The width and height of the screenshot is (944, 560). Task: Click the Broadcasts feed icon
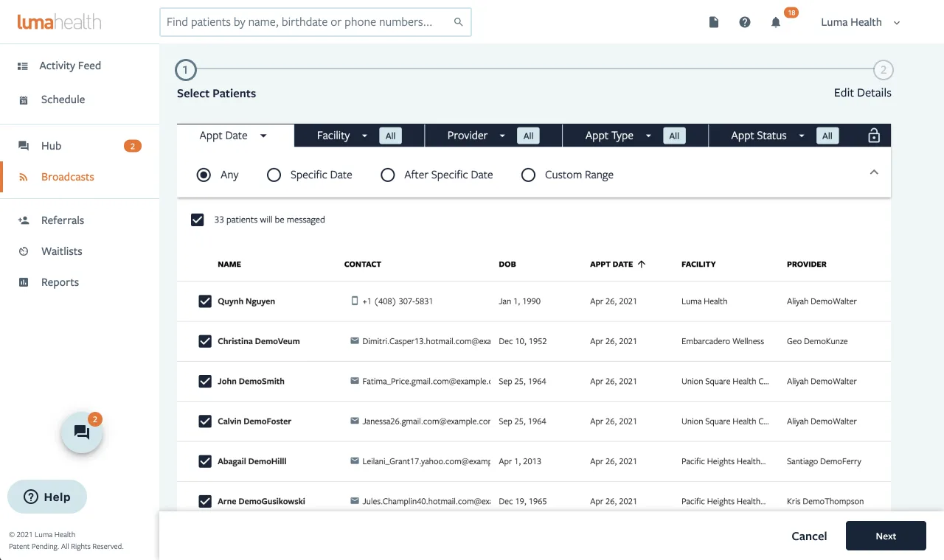24,177
